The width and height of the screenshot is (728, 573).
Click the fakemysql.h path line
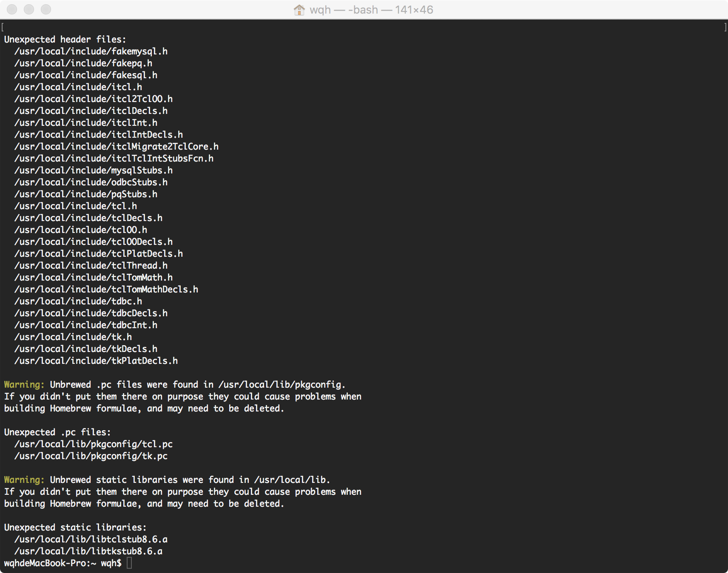tap(91, 51)
